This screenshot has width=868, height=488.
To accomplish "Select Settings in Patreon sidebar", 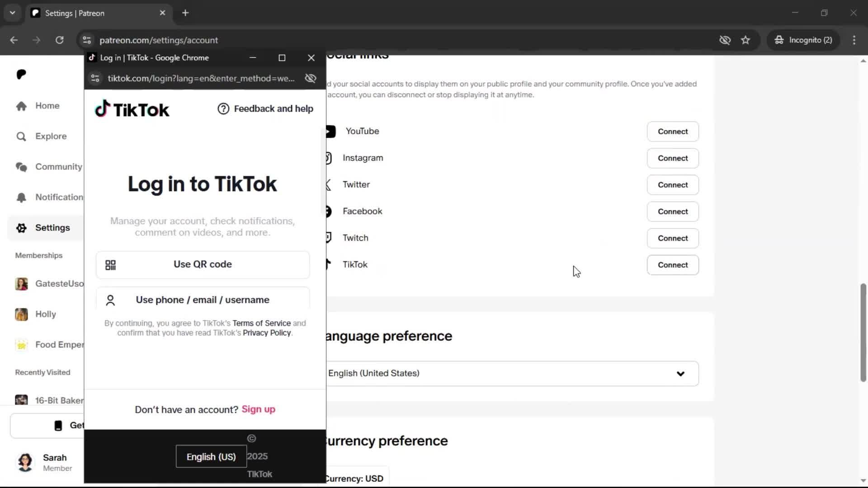I will click(x=45, y=228).
